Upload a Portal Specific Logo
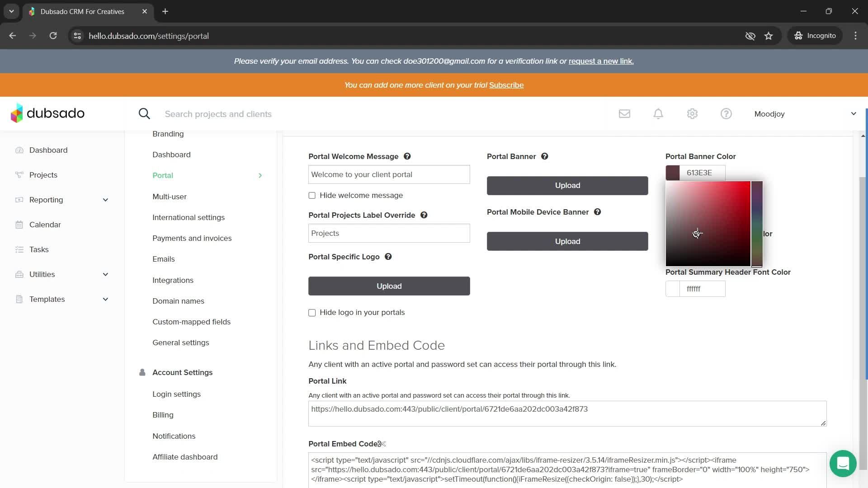This screenshot has height=488, width=868. (389, 286)
